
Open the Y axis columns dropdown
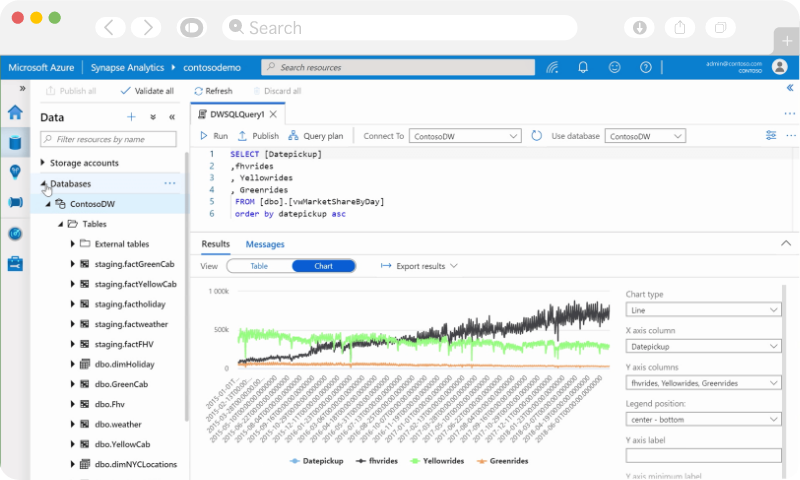click(703, 383)
